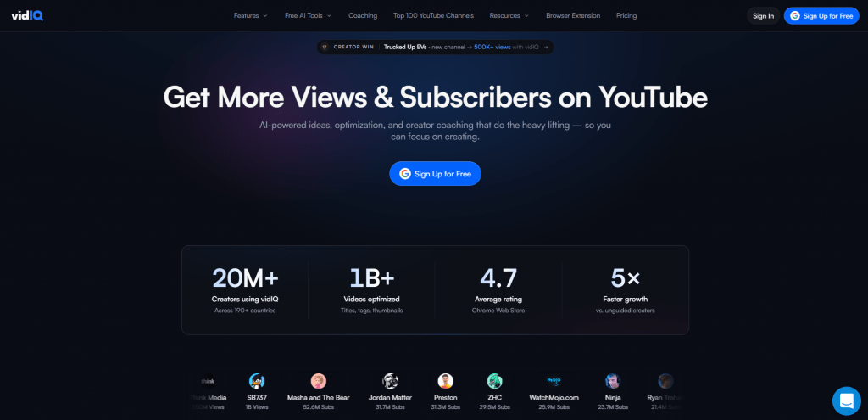Screen dimensions: 868x420
Task: Open Top 100 YouTube Channels
Action: [433, 15]
